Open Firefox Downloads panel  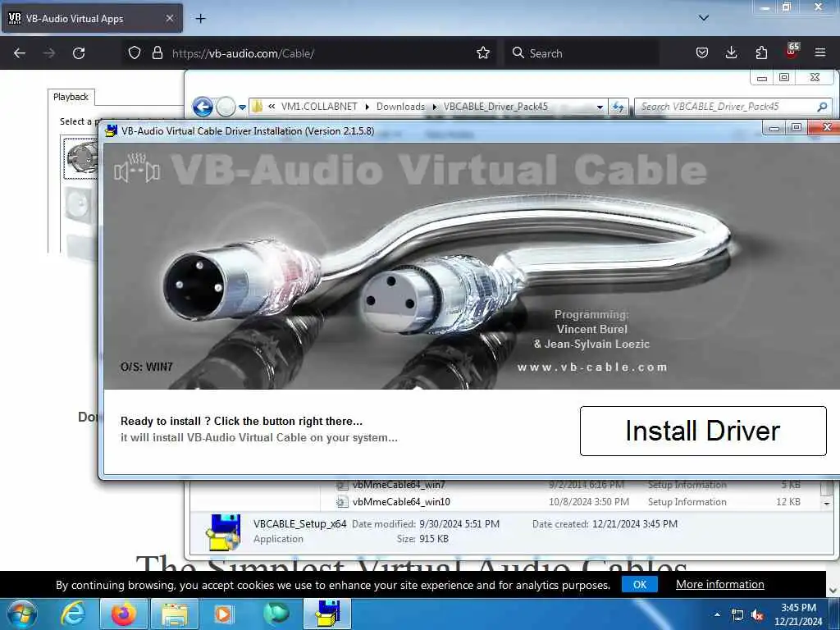[x=731, y=53]
